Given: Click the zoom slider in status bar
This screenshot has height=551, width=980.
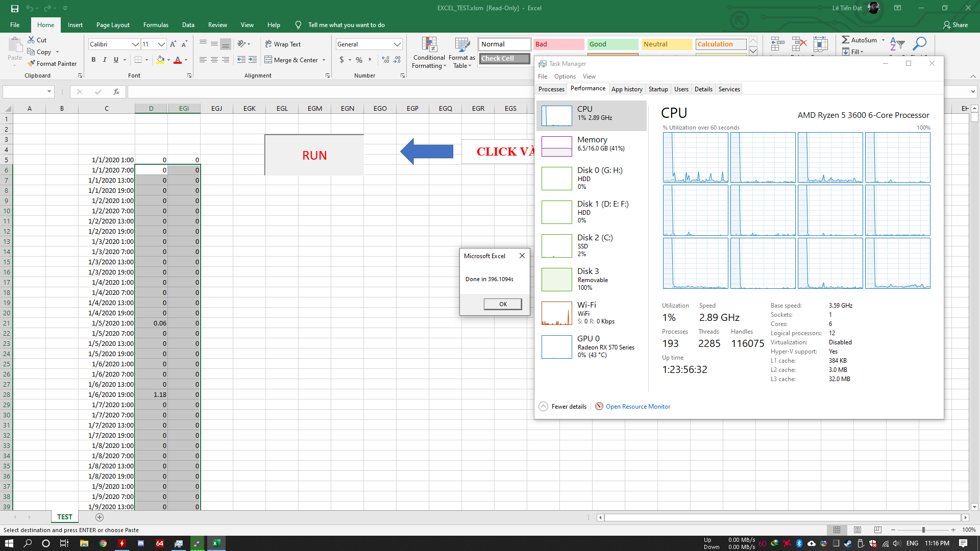Looking at the screenshot, I should [923, 530].
